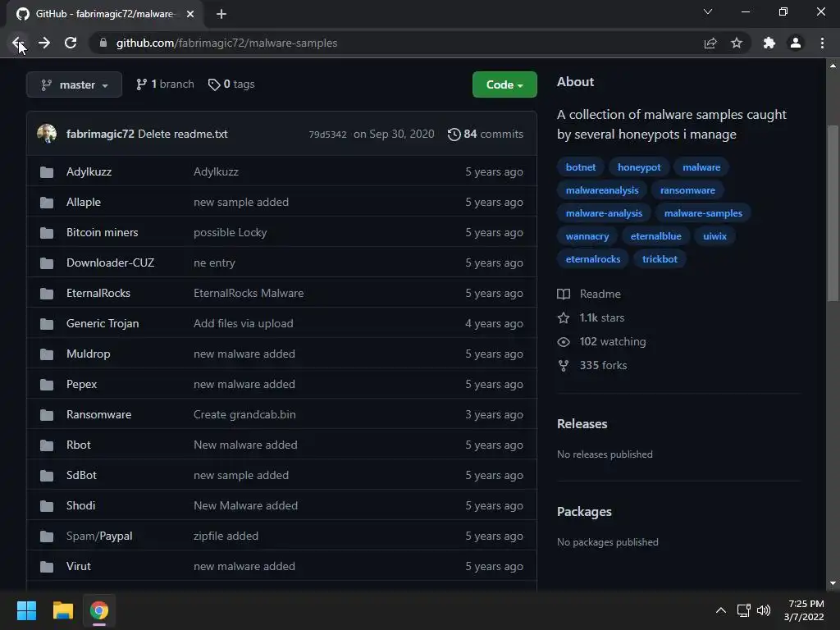Select the wannacry topic tag
The width and height of the screenshot is (840, 630).
[587, 236]
